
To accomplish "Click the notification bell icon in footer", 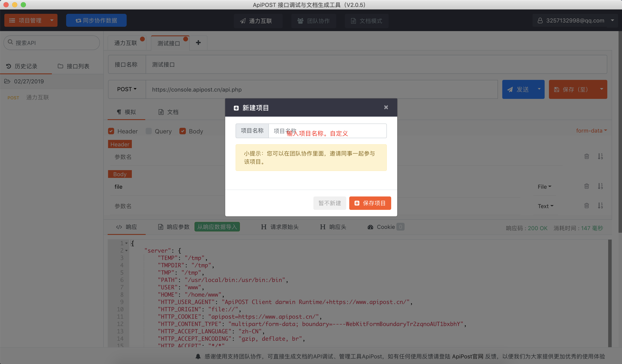I will pyautogui.click(x=198, y=356).
